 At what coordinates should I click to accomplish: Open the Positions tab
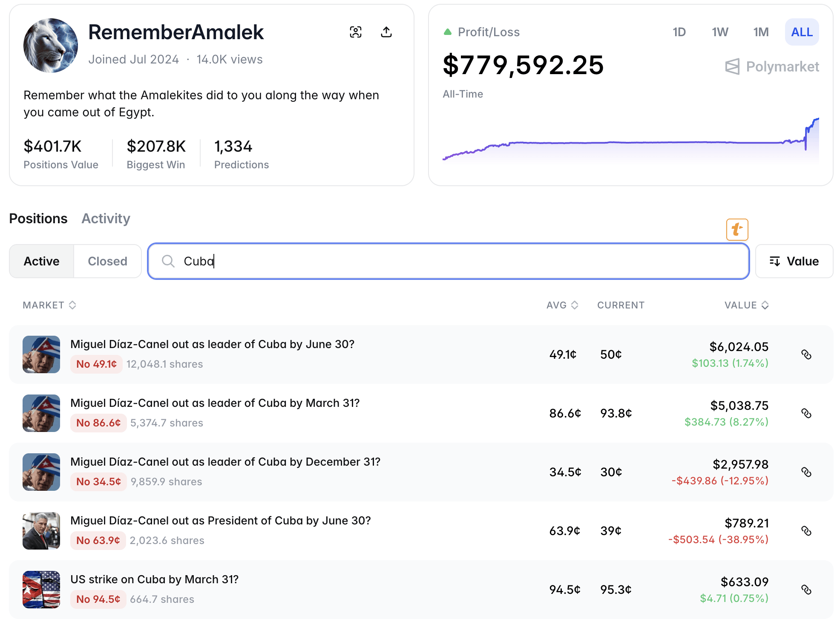pyautogui.click(x=38, y=219)
